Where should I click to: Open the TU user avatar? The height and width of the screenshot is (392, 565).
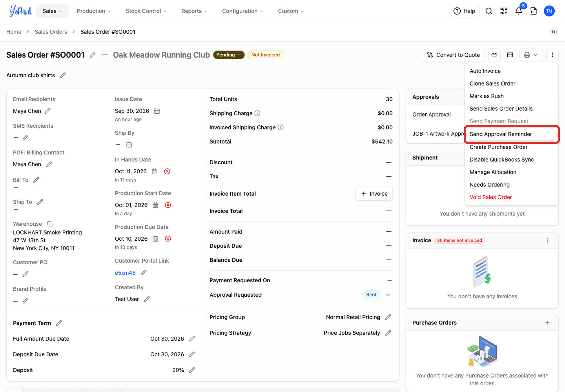(x=549, y=11)
